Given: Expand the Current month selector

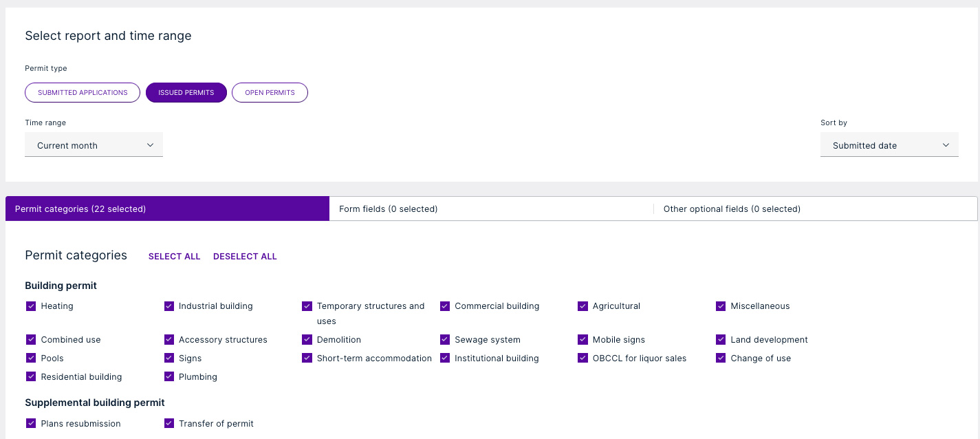Looking at the screenshot, I should click(x=94, y=144).
